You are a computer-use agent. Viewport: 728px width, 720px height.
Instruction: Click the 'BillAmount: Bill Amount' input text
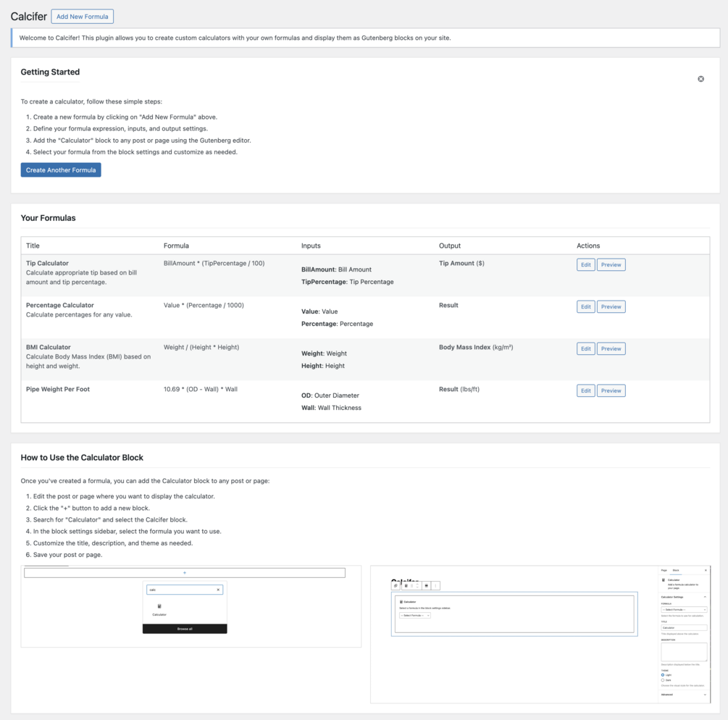(x=336, y=269)
